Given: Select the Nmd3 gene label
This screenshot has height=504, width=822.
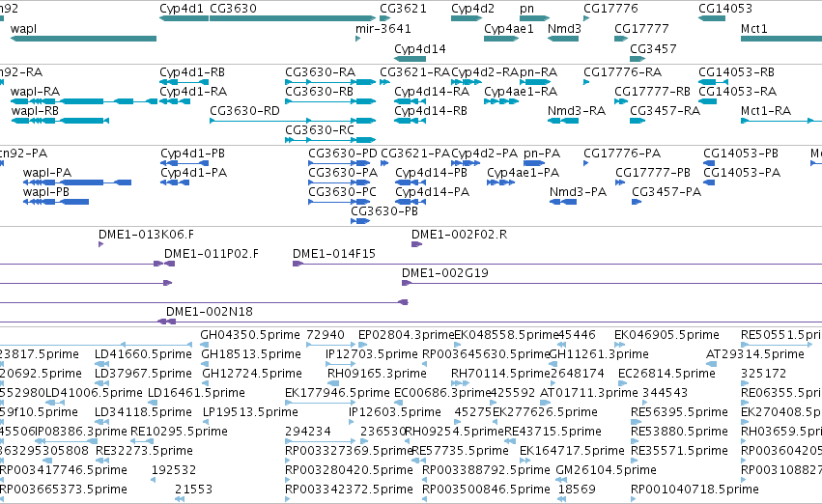Looking at the screenshot, I should 564,28.
